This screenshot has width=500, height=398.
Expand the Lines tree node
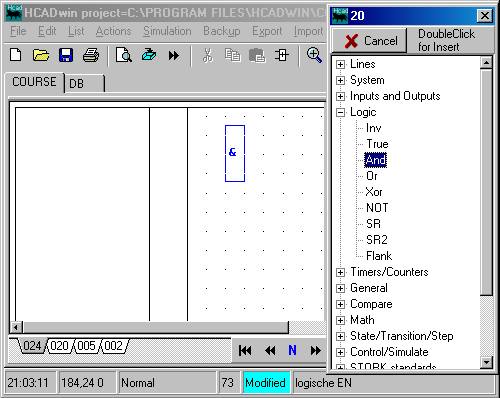coord(340,64)
